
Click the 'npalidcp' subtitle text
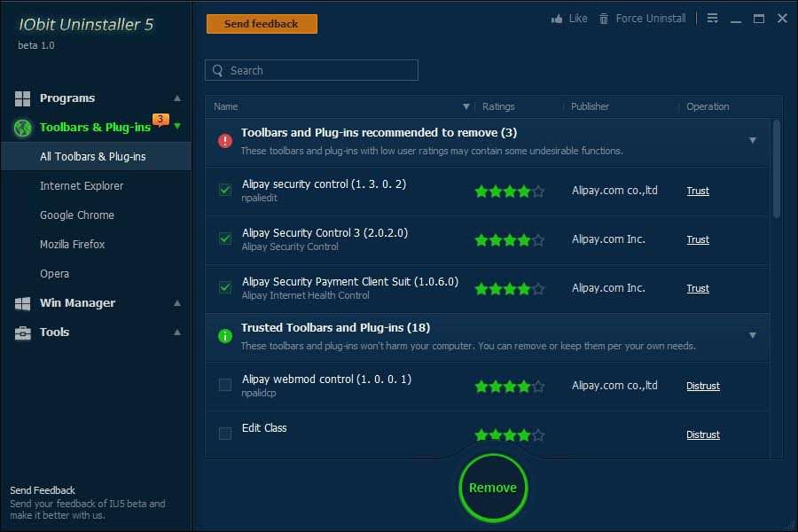(x=259, y=393)
